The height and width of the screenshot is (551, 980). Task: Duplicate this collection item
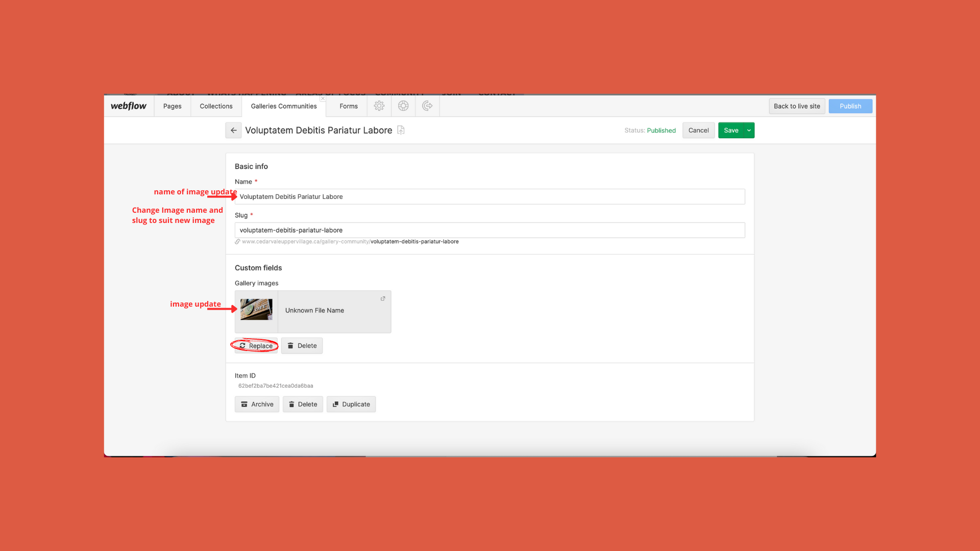(351, 405)
